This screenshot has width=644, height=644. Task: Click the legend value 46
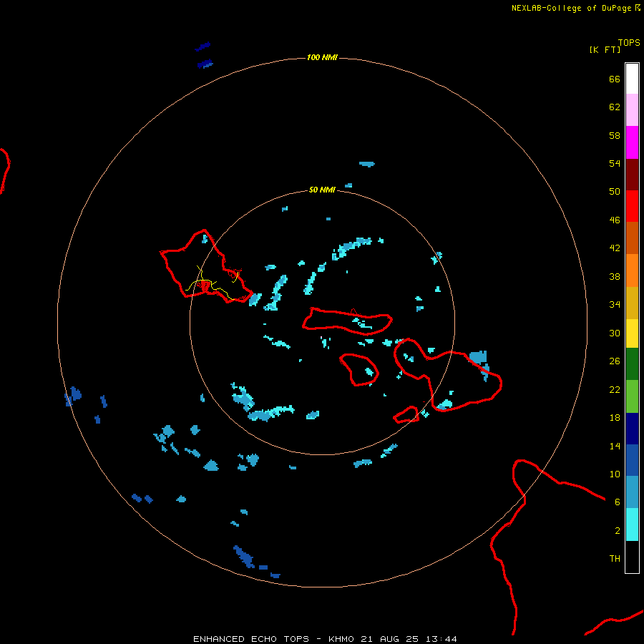pyautogui.click(x=615, y=220)
